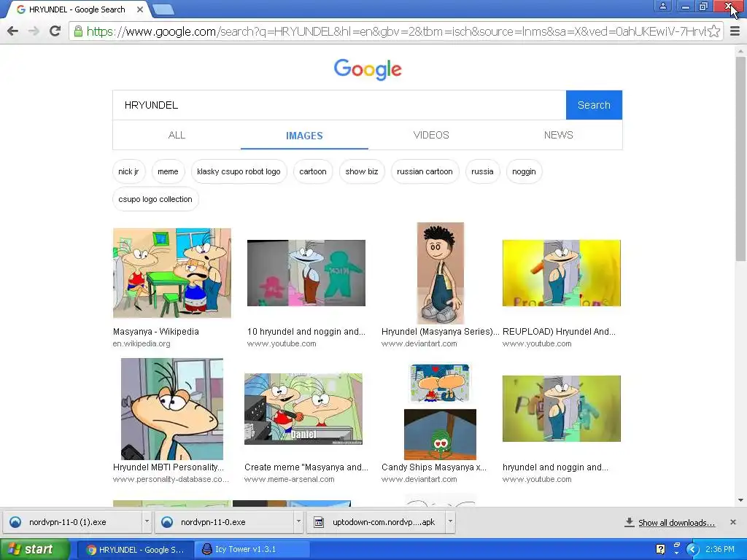Open Hryundel MBTI Personality thumbnail
The width and height of the screenshot is (747, 560).
[172, 409]
